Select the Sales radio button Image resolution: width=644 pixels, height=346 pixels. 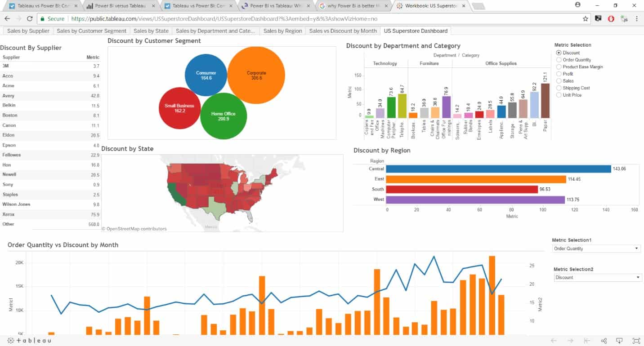tap(559, 81)
